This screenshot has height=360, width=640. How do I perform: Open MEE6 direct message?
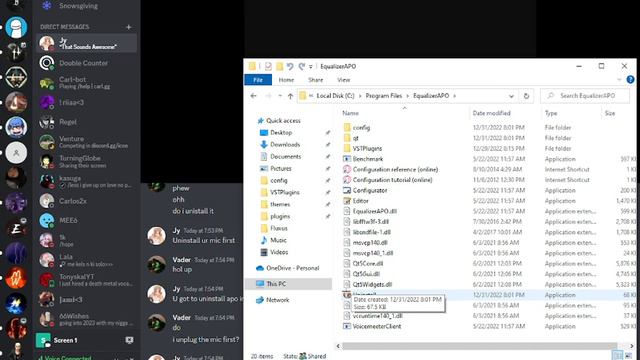point(87,220)
